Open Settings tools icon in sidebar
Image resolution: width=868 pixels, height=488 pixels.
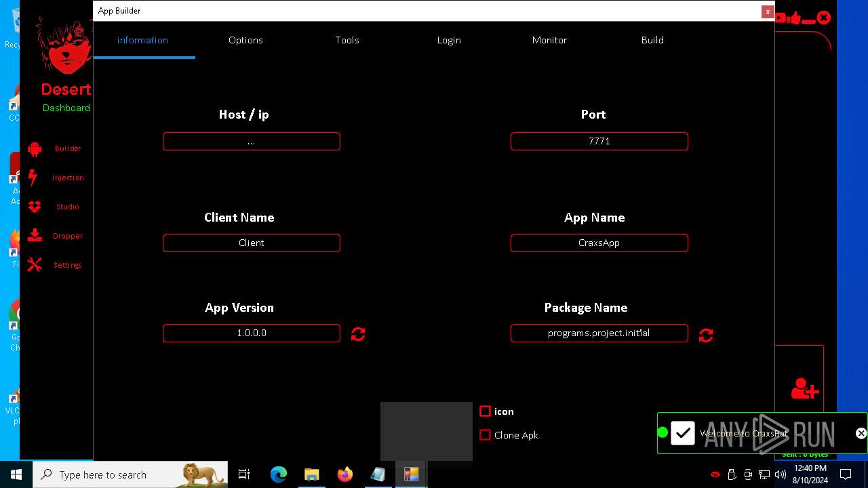click(x=35, y=265)
